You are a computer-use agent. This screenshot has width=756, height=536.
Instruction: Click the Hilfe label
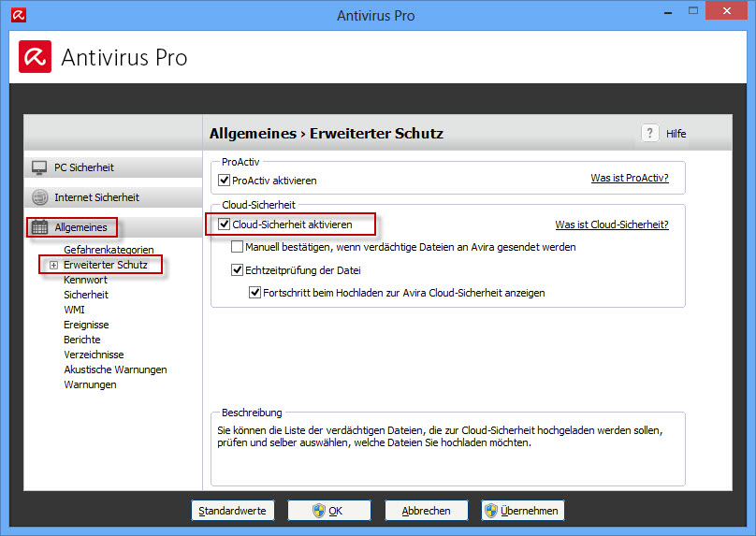click(676, 134)
